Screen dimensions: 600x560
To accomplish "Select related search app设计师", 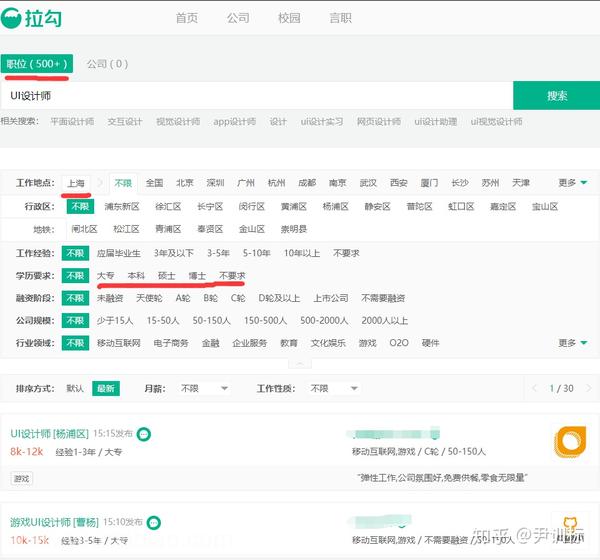I will pos(235,122).
